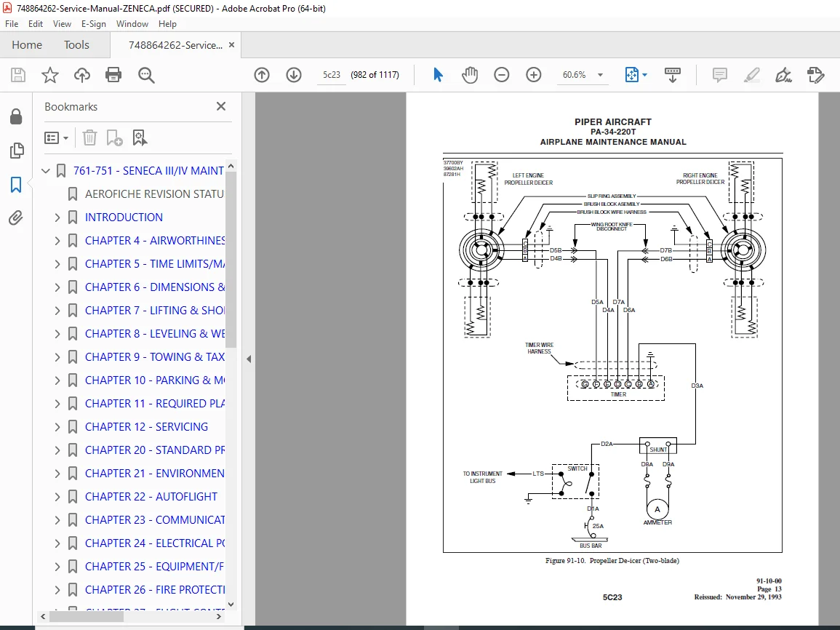Open the Help menu
The width and height of the screenshot is (840, 630).
point(167,24)
